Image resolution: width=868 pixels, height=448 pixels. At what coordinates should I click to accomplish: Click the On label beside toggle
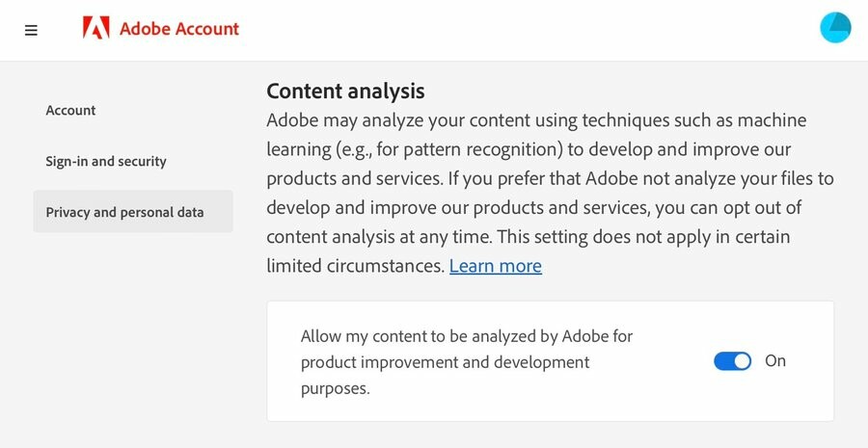[x=775, y=361]
